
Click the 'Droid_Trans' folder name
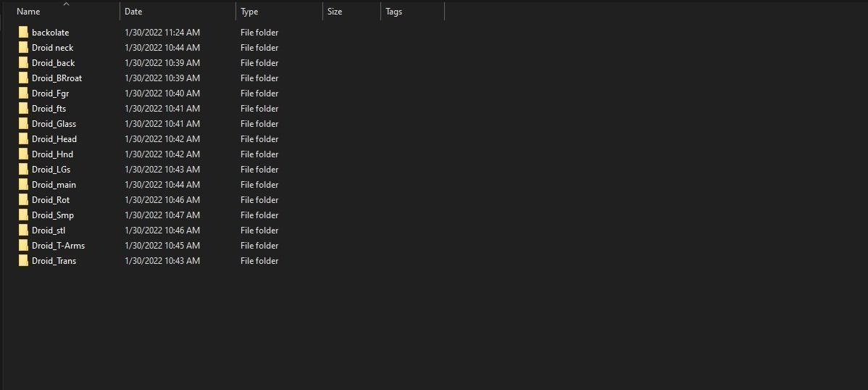[x=54, y=261]
